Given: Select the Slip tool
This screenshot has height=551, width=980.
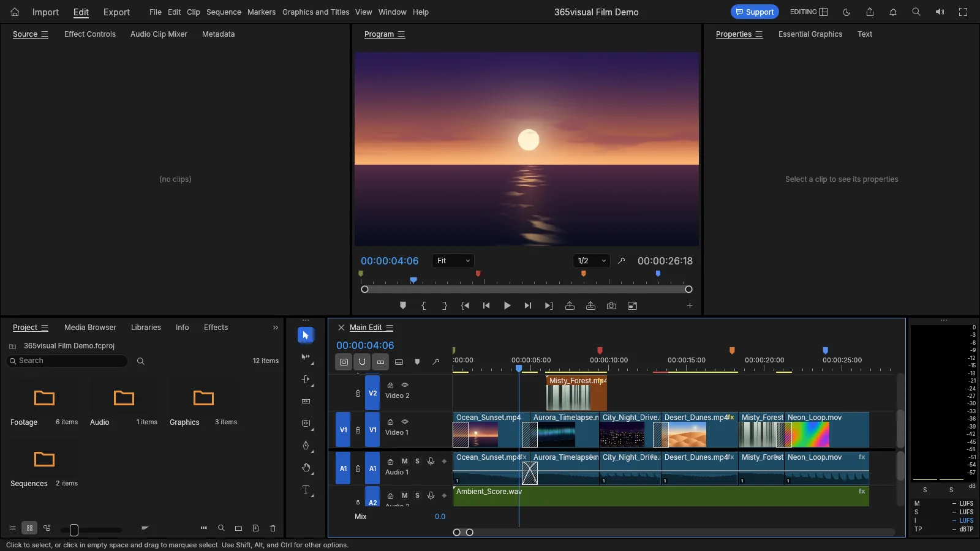Looking at the screenshot, I should point(306,424).
